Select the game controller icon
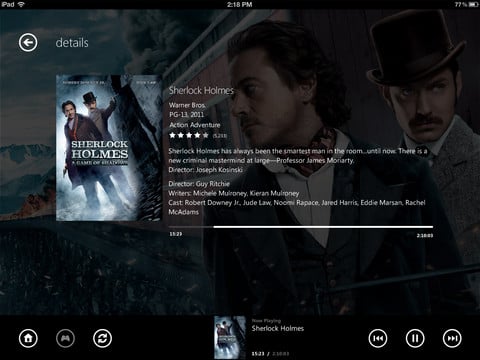This screenshot has width=480, height=360. (x=65, y=338)
